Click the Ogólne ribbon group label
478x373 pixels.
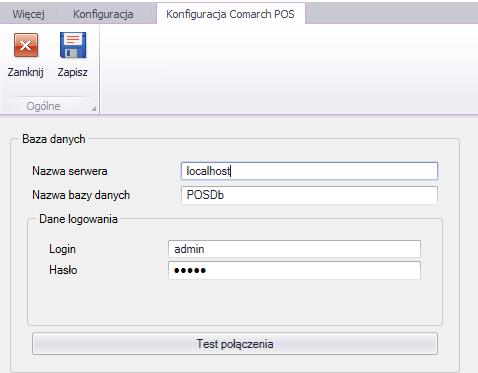[x=43, y=106]
